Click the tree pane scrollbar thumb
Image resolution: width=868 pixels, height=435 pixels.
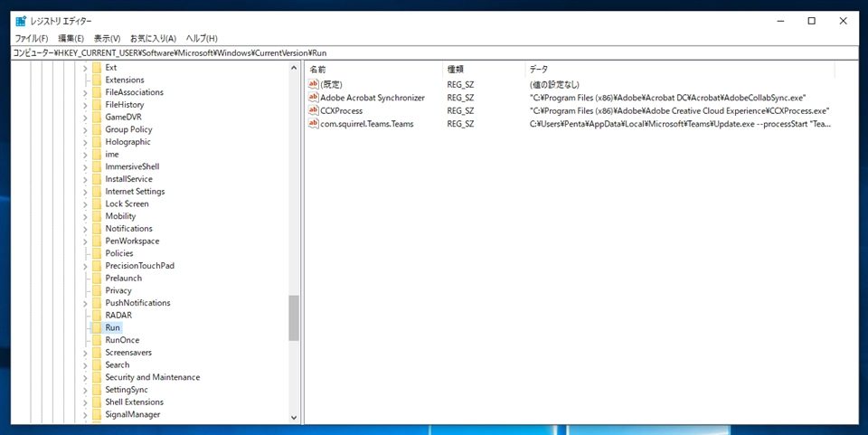pyautogui.click(x=293, y=317)
